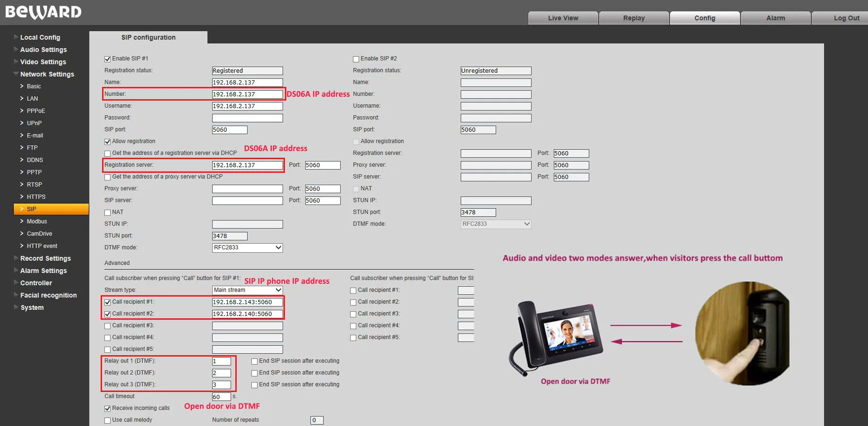This screenshot has height=426, width=868.
Task: Switch to the Live View tab
Action: [x=563, y=18]
